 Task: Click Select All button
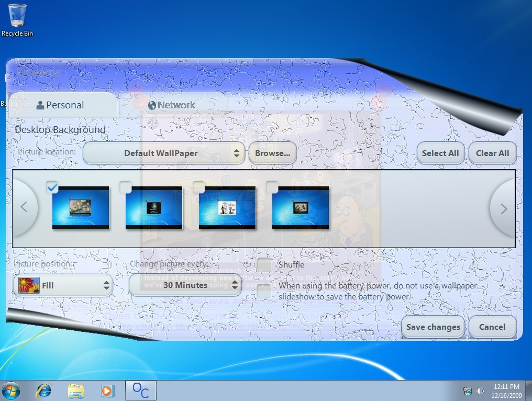[440, 153]
